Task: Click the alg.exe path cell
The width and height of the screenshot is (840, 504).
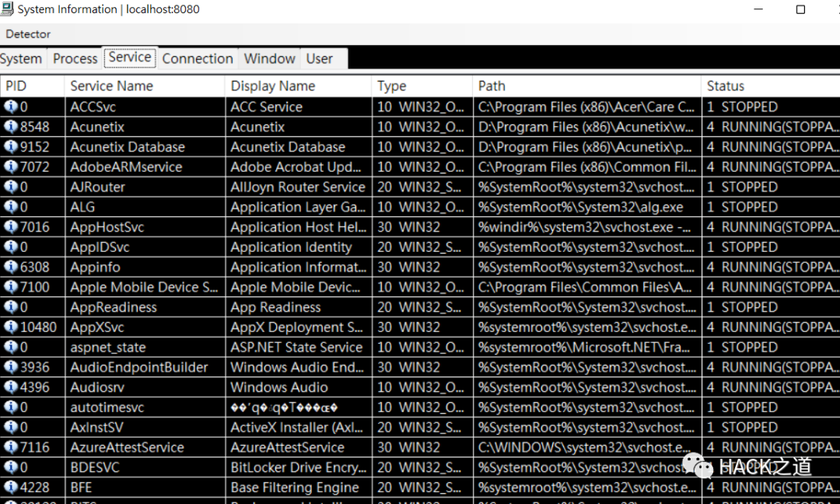Action: pos(581,207)
